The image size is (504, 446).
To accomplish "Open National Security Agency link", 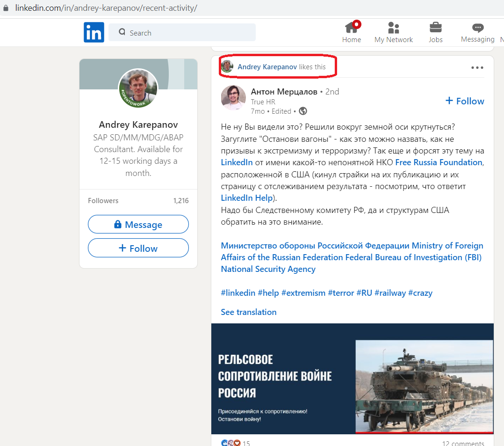I will 268,269.
